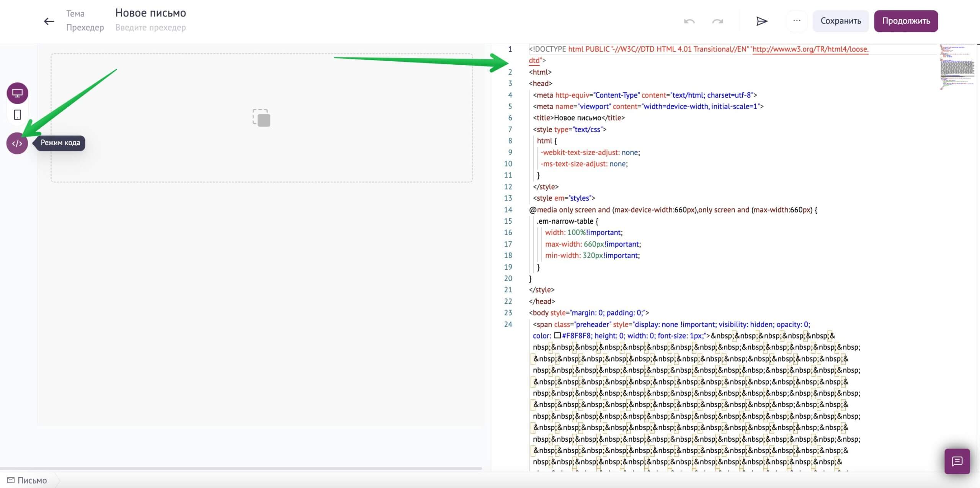Click the '<title>Новое письмо</title>' line
The height and width of the screenshot is (488, 980).
[x=579, y=118]
